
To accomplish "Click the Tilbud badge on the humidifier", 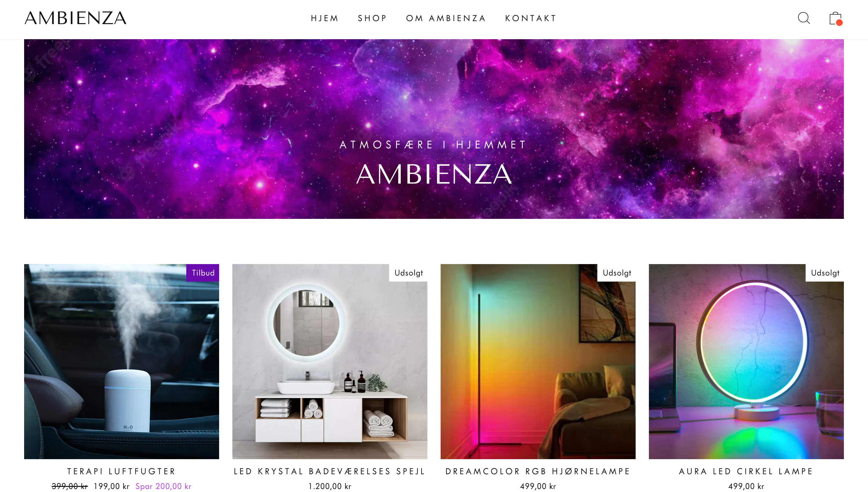I will (x=203, y=273).
